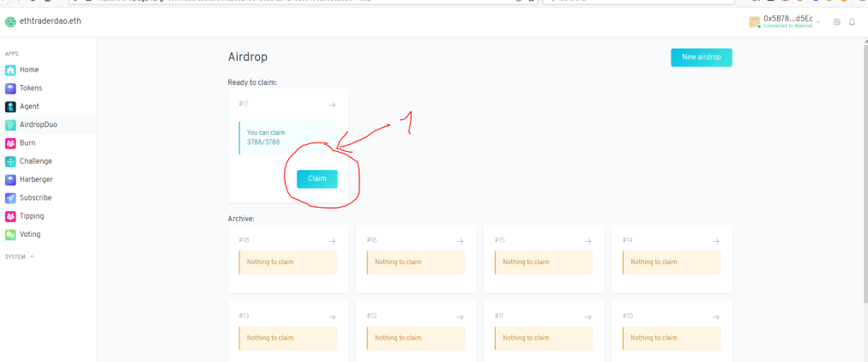Open the Voting app icon
868x362 pixels.
[x=10, y=234]
